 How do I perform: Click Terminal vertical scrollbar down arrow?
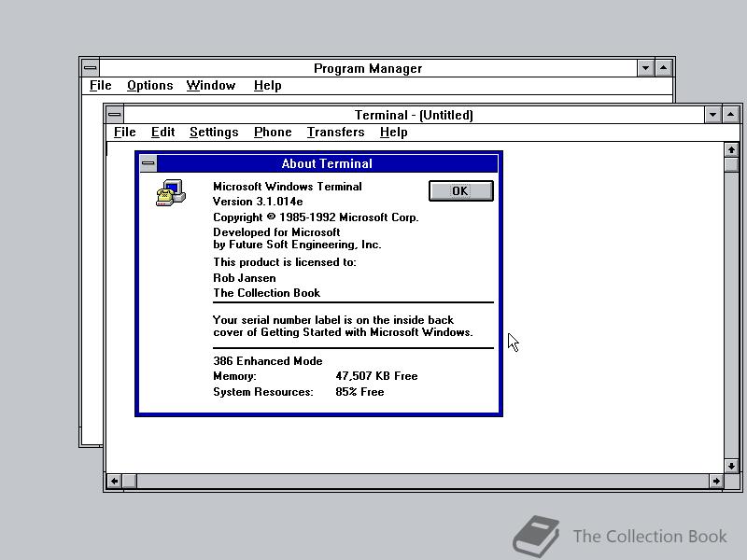point(731,466)
